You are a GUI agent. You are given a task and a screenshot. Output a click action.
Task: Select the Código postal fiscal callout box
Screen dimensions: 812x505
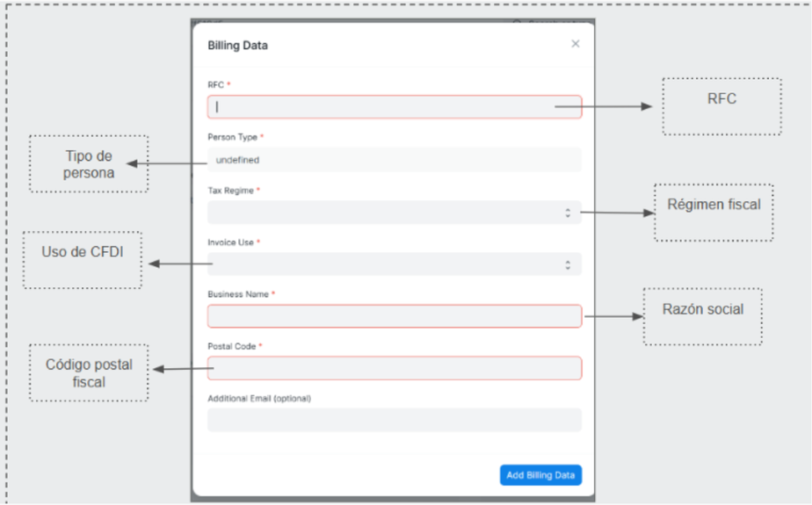(89, 372)
